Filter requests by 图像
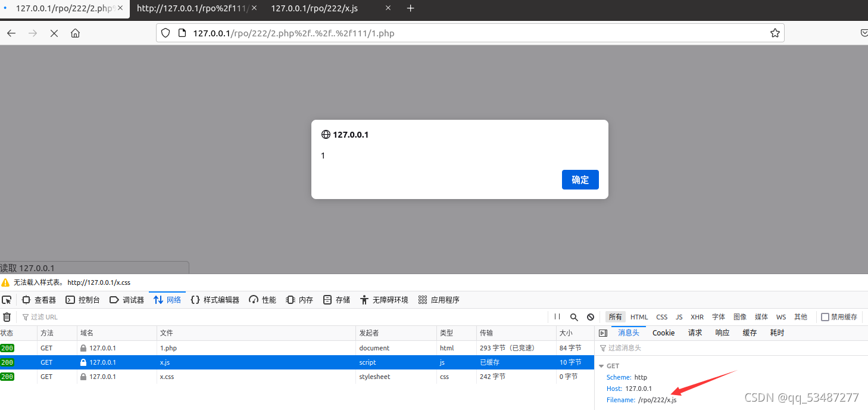868x410 pixels. [x=740, y=317]
